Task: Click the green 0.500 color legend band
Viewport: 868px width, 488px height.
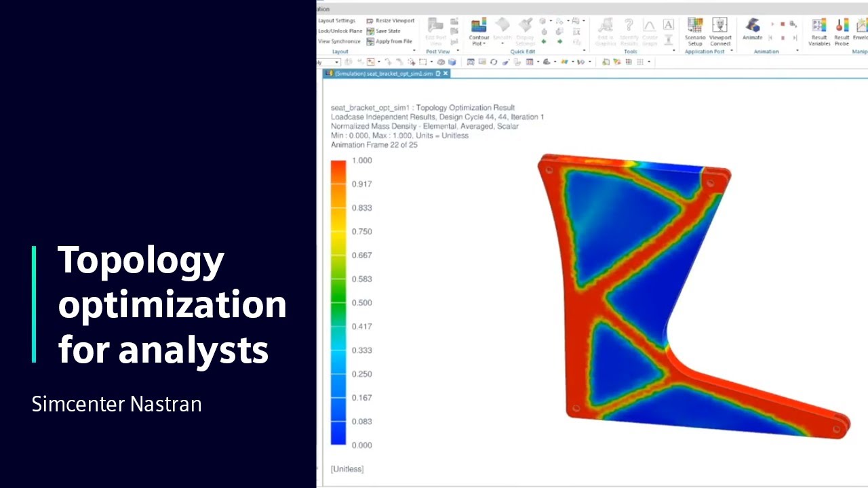Action: click(338, 303)
